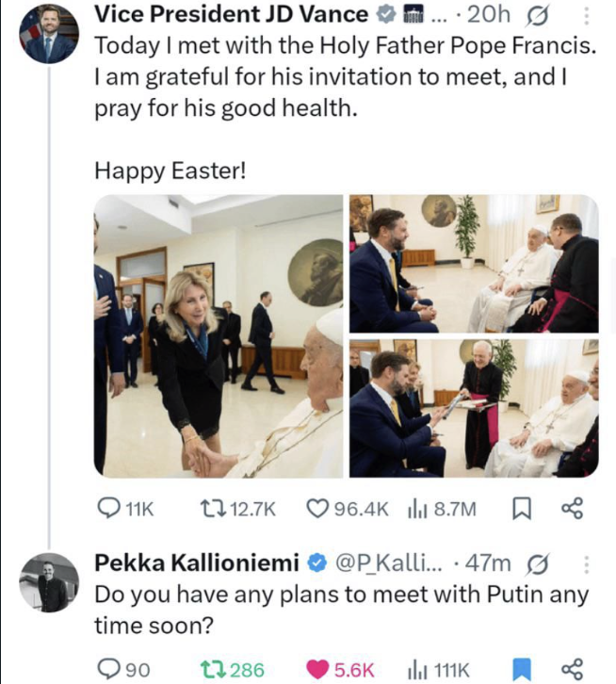Viewport: 616px width, 684px height.
Task: Open Pekka Kallioniemi's profile avatar
Action: [49, 582]
